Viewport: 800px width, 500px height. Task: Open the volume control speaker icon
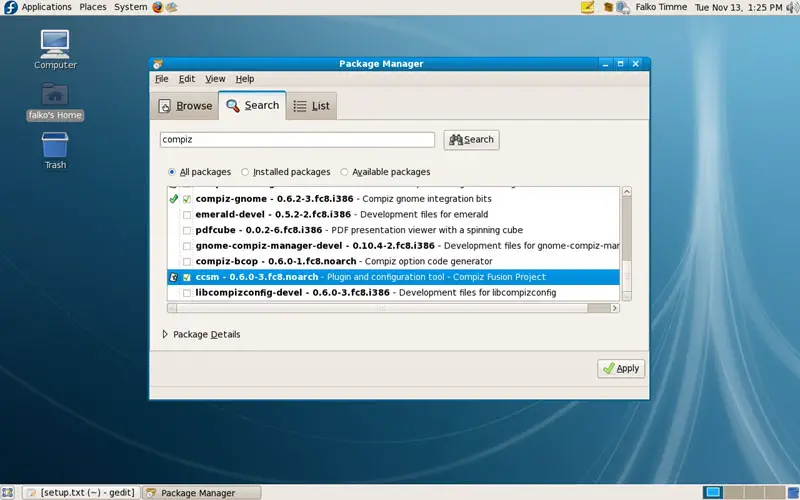792,7
